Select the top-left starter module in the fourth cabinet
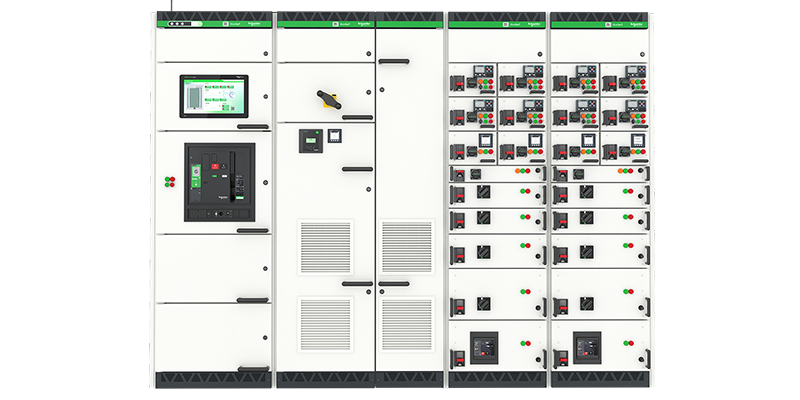Image resolution: width=800 pixels, height=400 pixels. (x=472, y=79)
